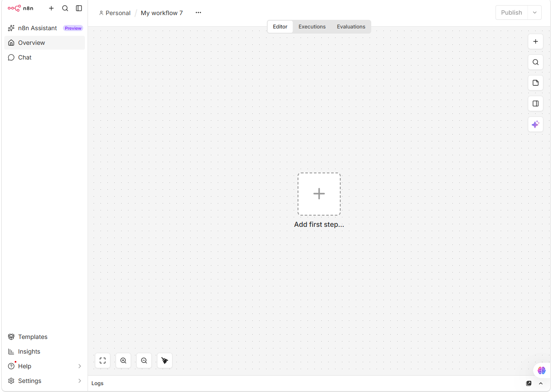Screen dimensions: 552x392
Task: Go to Overview in the sidebar
Action: (x=44, y=43)
